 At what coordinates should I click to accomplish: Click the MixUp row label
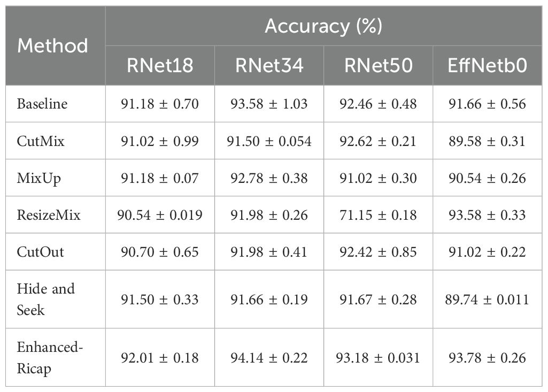point(38,178)
